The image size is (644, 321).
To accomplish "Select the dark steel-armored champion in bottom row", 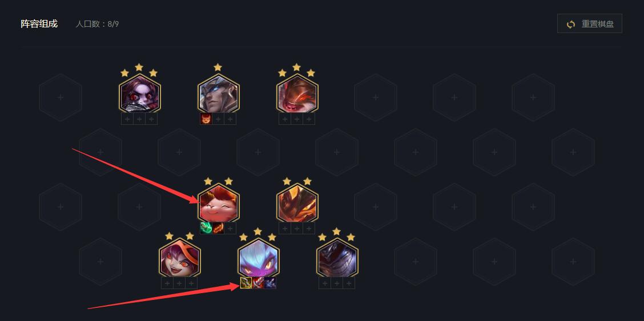I will click(337, 259).
